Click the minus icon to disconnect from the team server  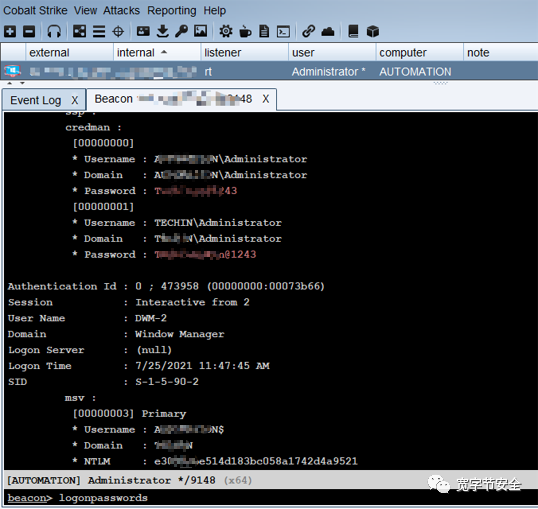(29, 32)
